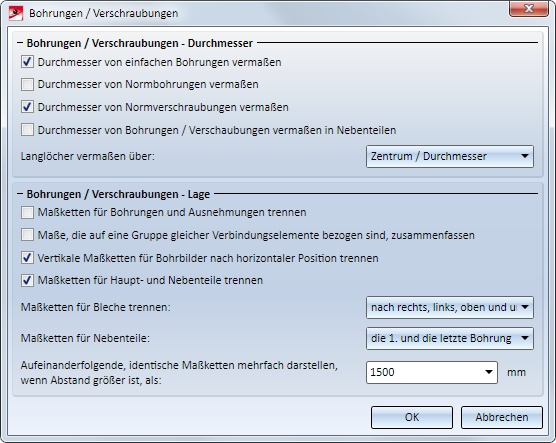Cancel the dialog with Abbrechen button

[x=502, y=417]
